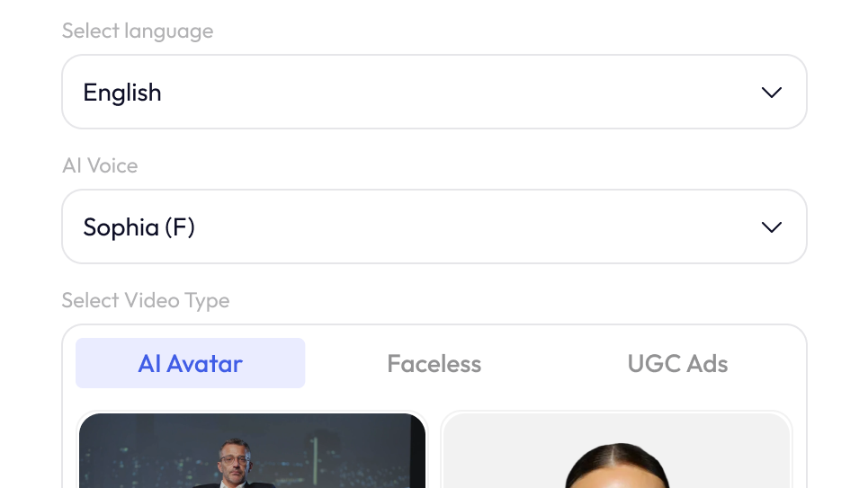Click the 'Sophia (F)' text in the voice field

[x=139, y=227]
